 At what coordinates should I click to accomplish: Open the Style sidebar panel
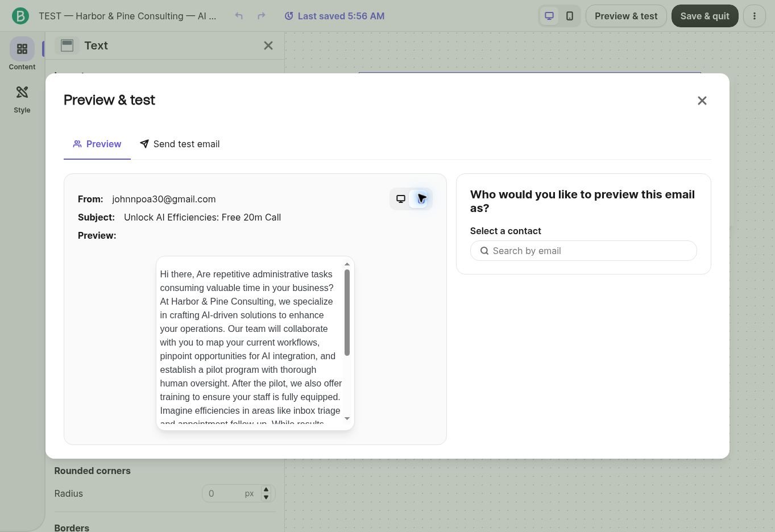tap(22, 99)
